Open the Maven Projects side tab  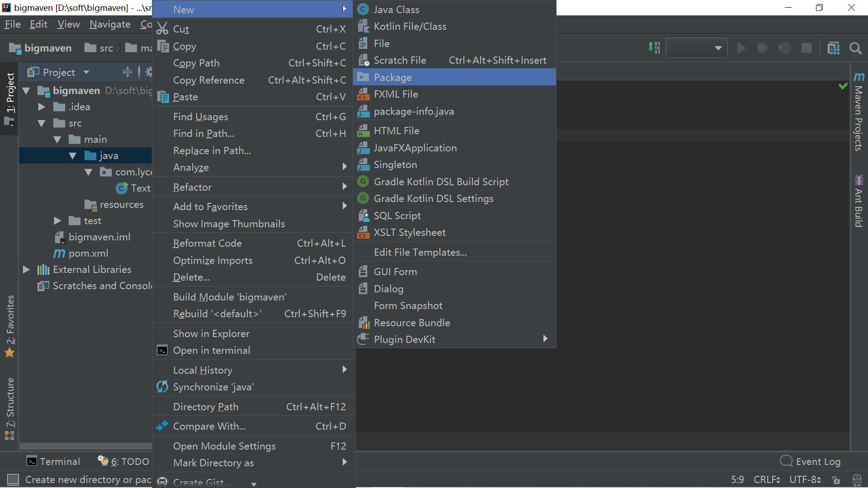click(x=859, y=113)
